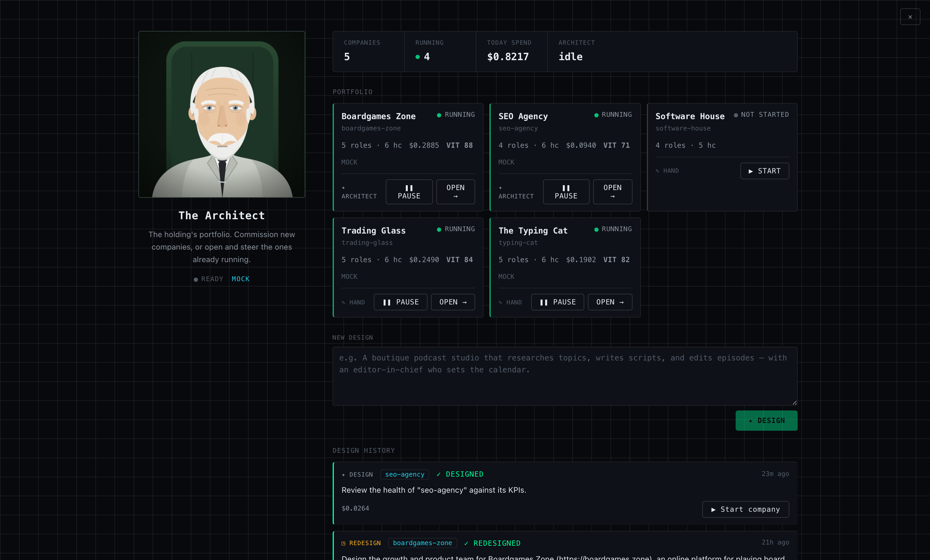Click the $0.0264 cost in history entry
930x560 pixels.
pyautogui.click(x=355, y=508)
